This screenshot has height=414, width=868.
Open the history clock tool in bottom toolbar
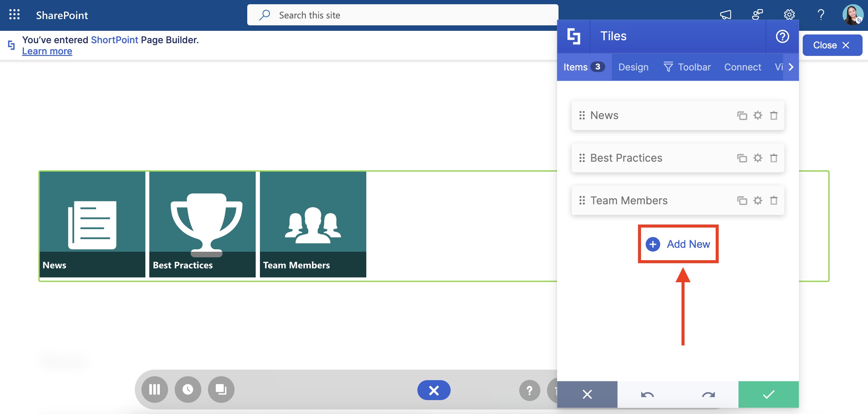point(188,390)
